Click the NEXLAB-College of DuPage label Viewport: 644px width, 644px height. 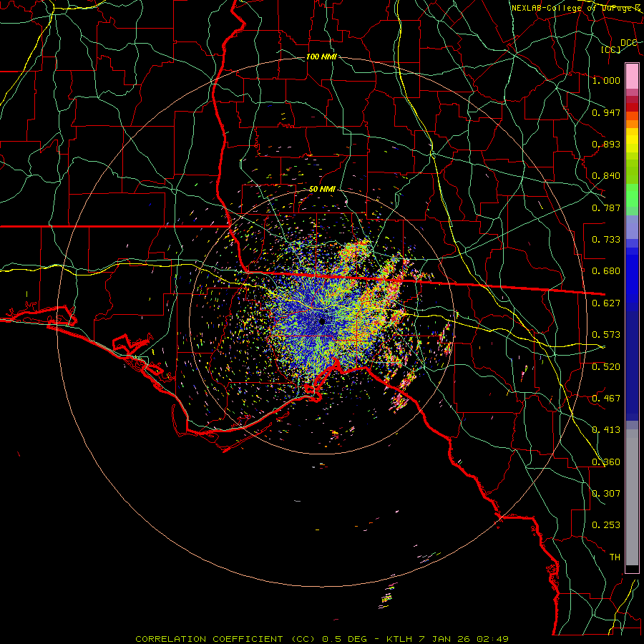[x=576, y=8]
